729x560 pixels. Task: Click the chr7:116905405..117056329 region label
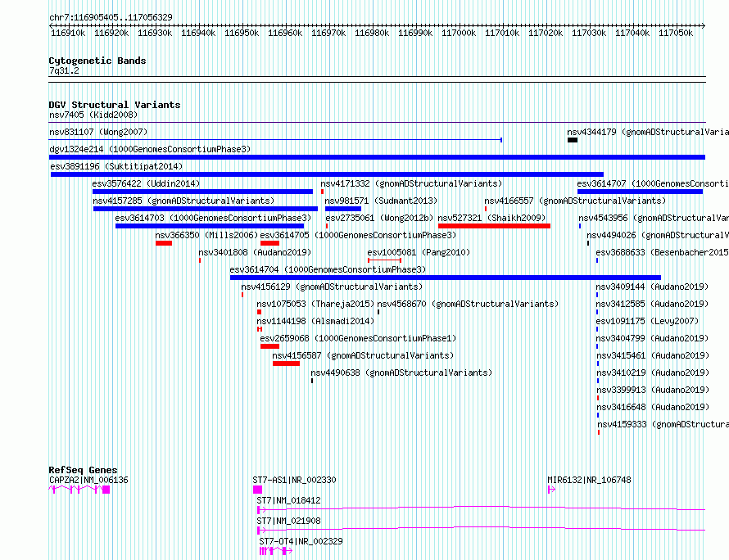click(x=111, y=17)
